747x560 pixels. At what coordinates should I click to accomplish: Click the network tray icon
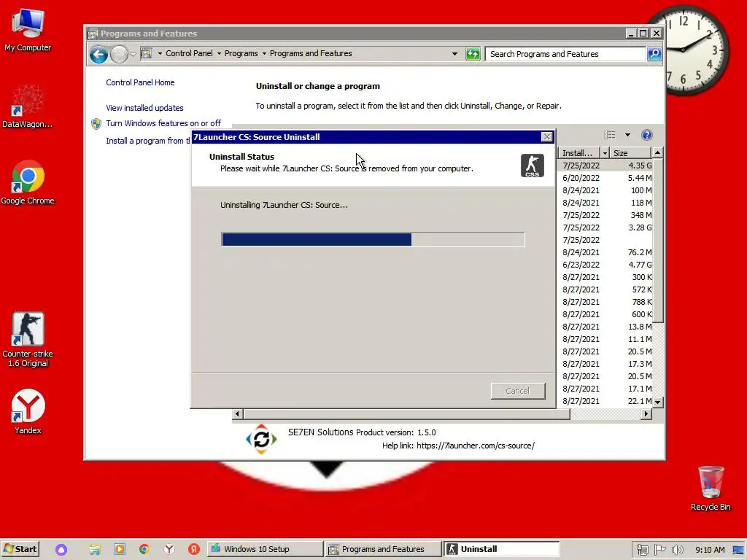coord(642,550)
